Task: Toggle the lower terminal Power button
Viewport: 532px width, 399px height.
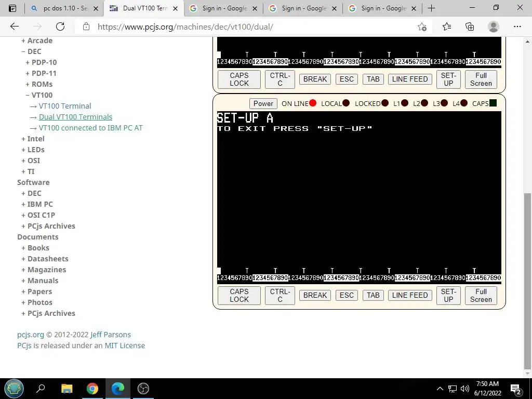Action: coord(263,103)
